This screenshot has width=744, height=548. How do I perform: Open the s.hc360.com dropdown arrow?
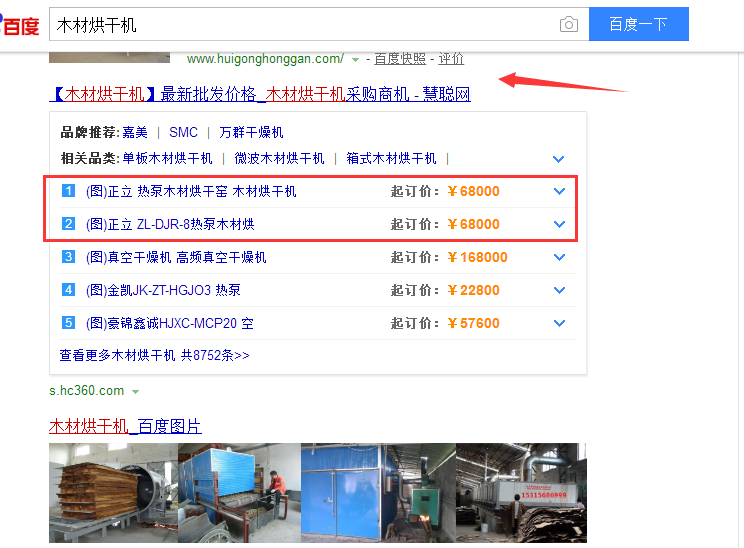pos(135,392)
